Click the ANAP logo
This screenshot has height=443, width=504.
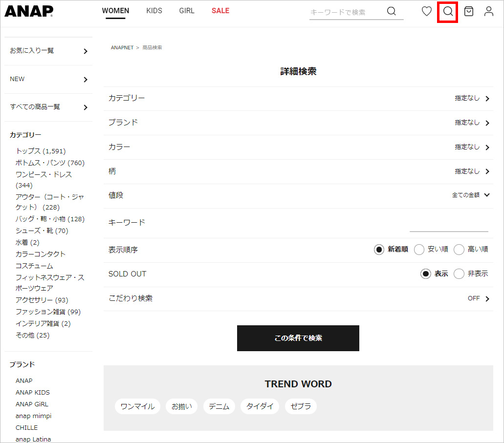[x=29, y=11]
